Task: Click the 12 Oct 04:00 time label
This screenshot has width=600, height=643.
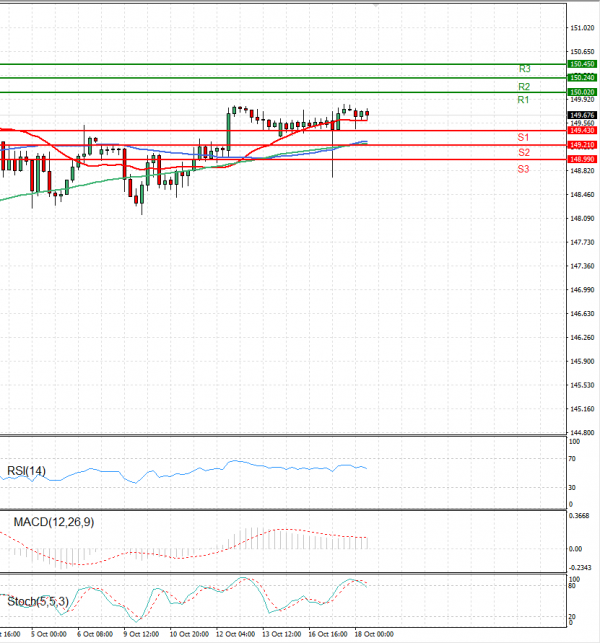Action: click(x=235, y=634)
